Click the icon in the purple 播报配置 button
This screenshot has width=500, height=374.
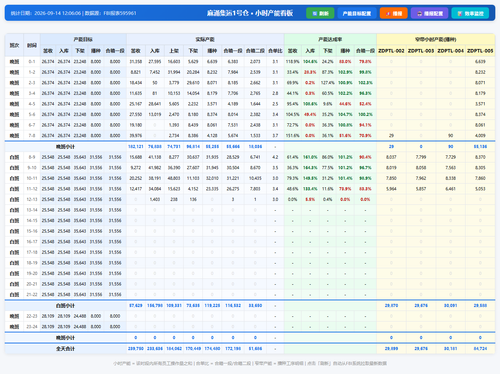(x=419, y=14)
